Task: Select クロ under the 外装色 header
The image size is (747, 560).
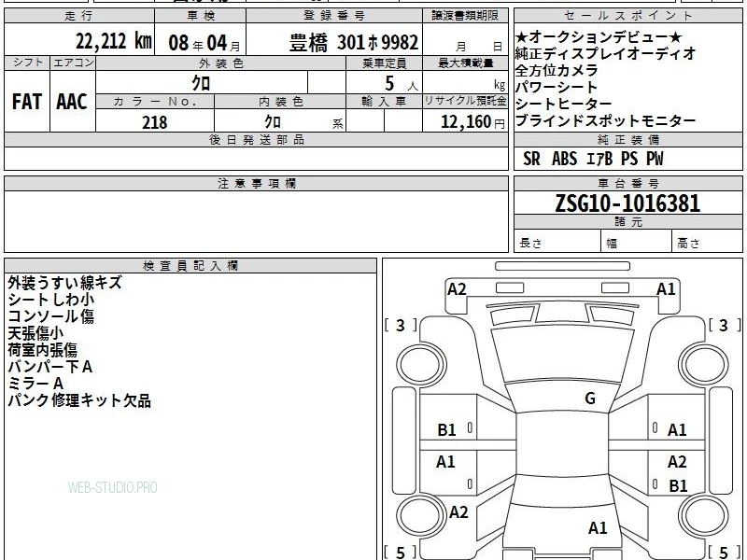Action: [201, 83]
